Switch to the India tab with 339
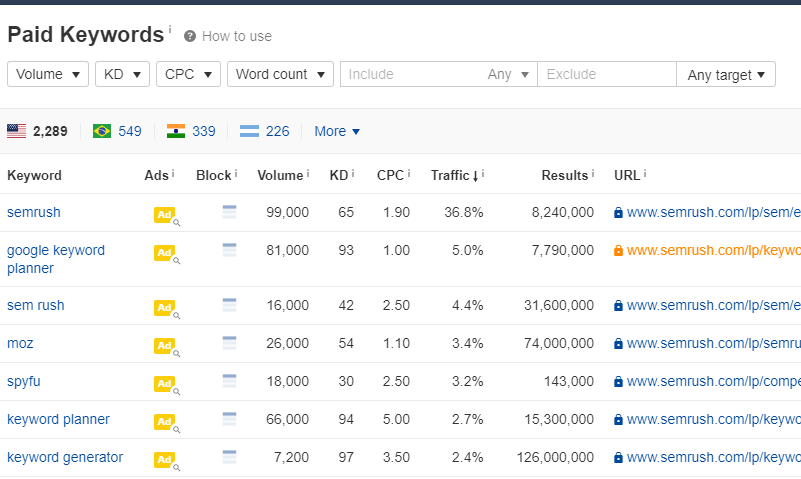 pyautogui.click(x=191, y=131)
